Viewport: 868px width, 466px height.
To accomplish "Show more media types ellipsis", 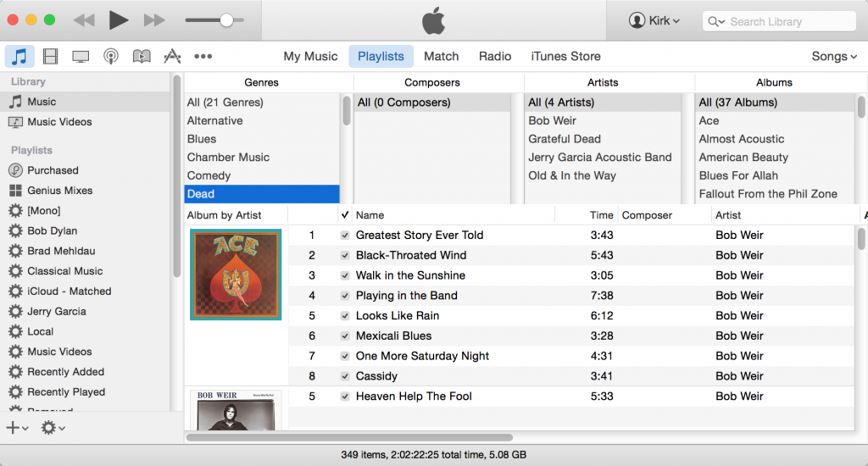I will [203, 56].
